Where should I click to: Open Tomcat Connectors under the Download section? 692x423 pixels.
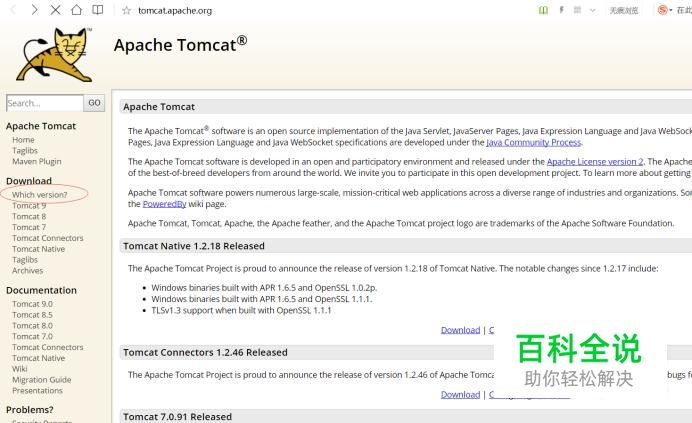(x=48, y=238)
